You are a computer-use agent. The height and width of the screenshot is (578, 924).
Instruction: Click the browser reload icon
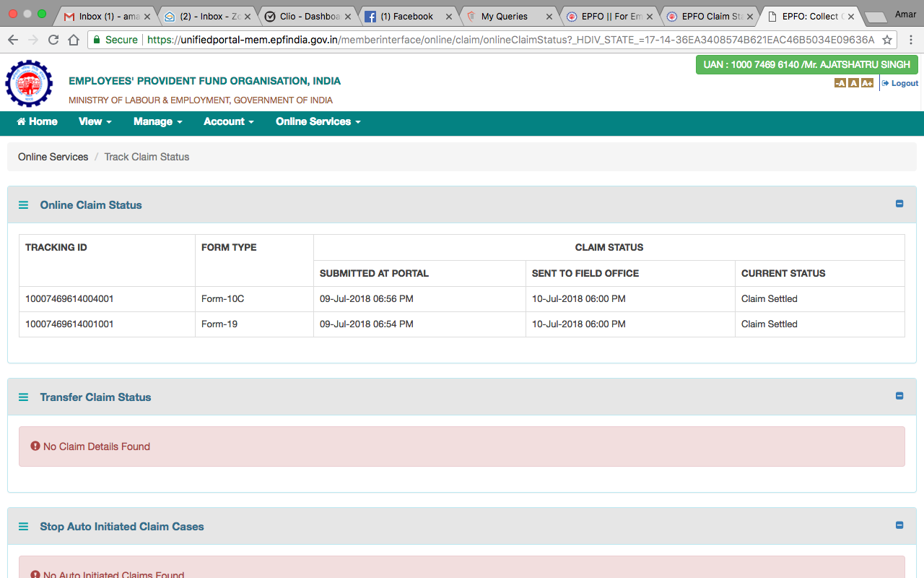point(53,40)
